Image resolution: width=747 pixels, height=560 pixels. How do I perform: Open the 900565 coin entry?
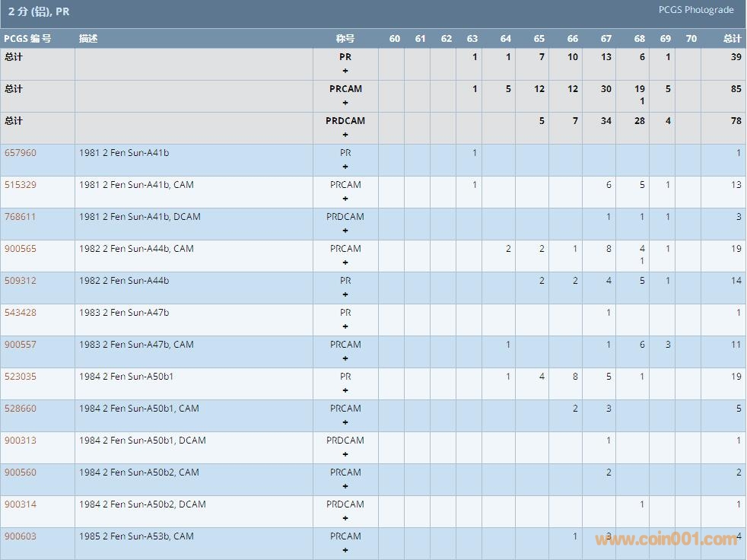point(20,249)
